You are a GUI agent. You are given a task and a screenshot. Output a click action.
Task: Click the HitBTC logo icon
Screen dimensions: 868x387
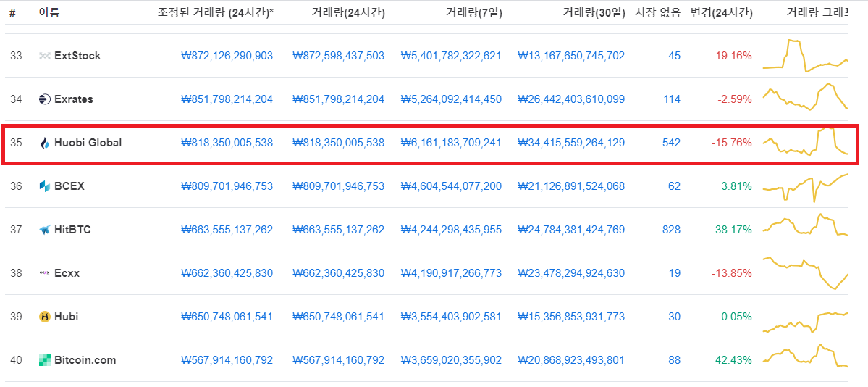(45, 230)
